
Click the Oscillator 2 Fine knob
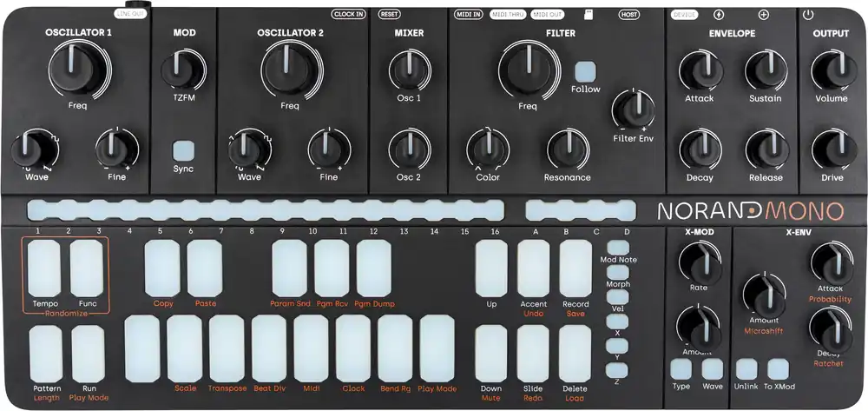click(329, 149)
